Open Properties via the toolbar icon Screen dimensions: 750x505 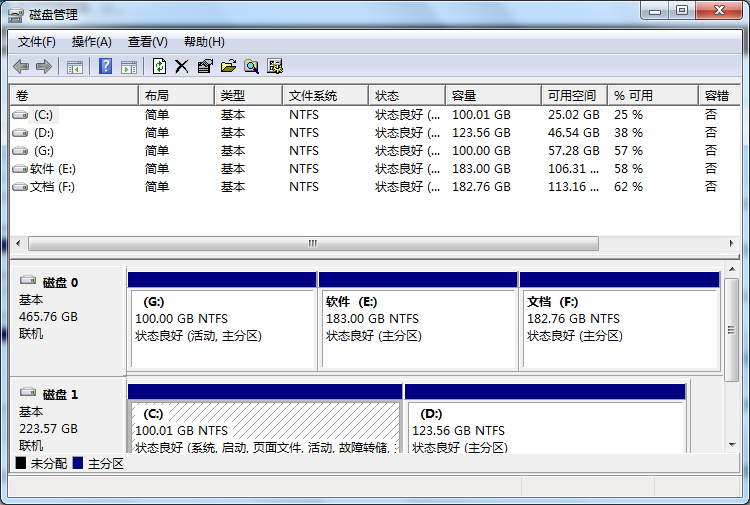coord(205,66)
